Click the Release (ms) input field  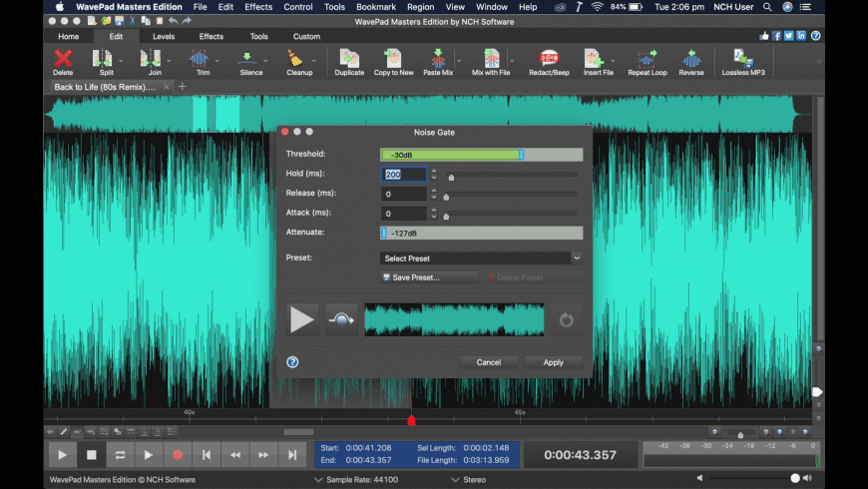[404, 194]
